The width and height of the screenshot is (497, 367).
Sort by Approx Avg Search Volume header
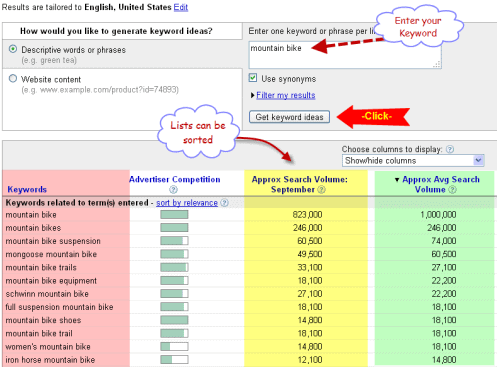(x=441, y=184)
